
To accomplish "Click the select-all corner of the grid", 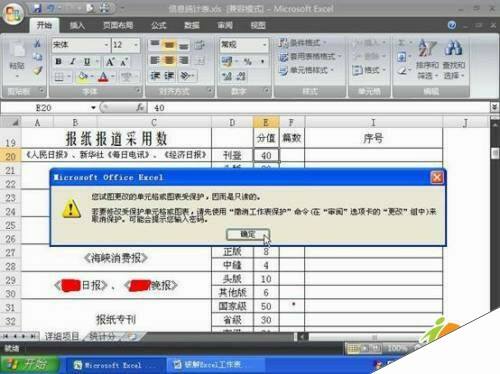I will [11, 122].
